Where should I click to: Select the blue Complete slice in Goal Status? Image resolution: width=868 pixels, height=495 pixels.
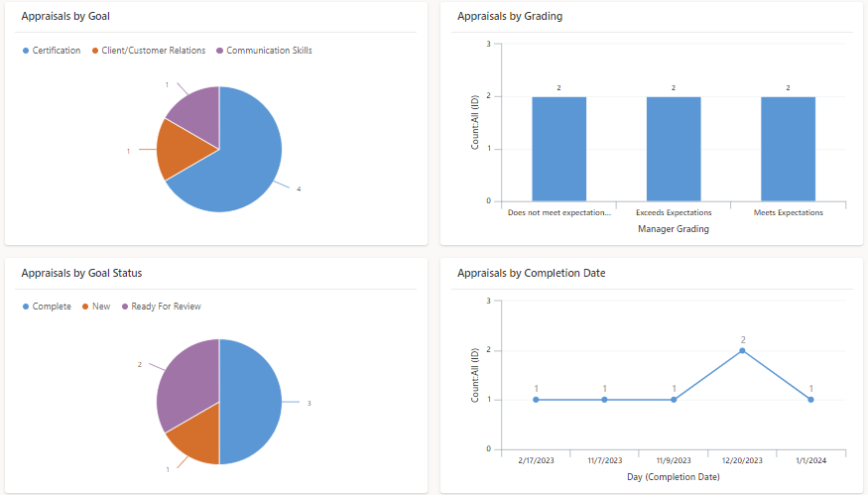251,402
